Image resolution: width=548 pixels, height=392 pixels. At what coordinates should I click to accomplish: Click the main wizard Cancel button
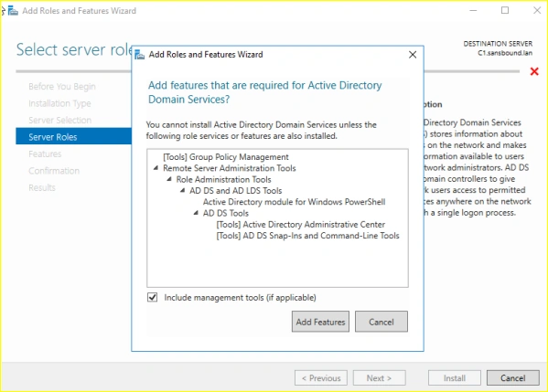pyautogui.click(x=512, y=377)
